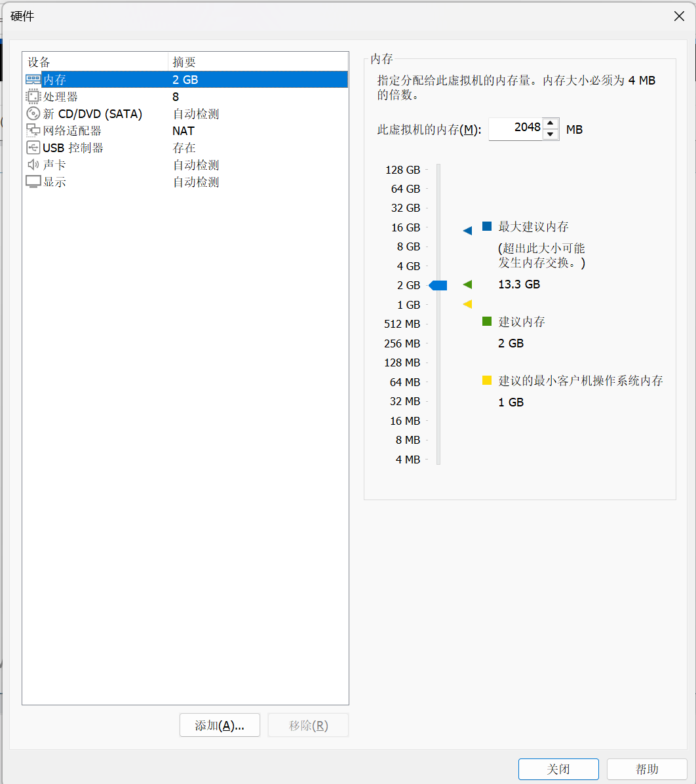
Task: Close the 硬件 dialog with the X
Action: click(x=679, y=16)
